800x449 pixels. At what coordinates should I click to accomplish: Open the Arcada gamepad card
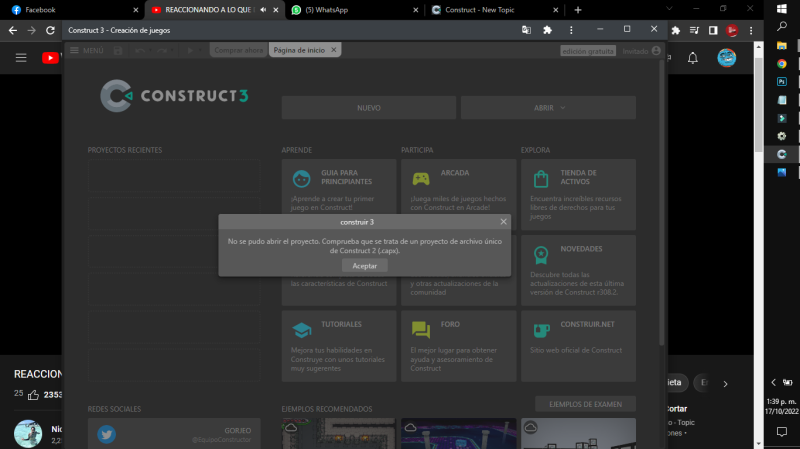click(458, 194)
